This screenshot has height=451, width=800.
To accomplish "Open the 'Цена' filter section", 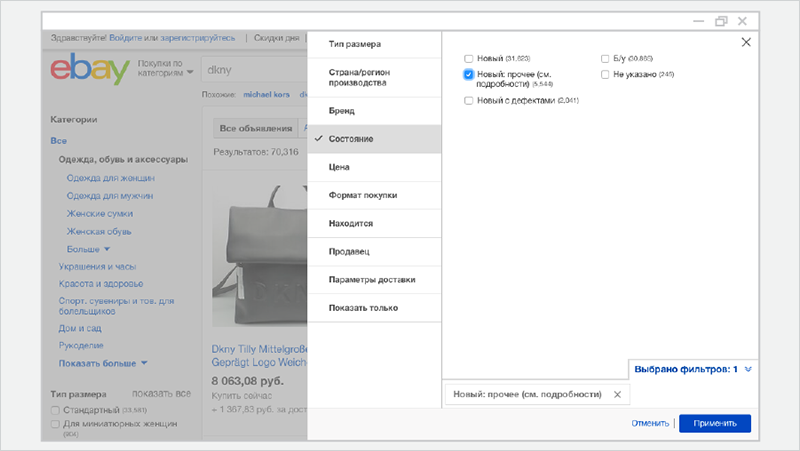I will [x=374, y=167].
